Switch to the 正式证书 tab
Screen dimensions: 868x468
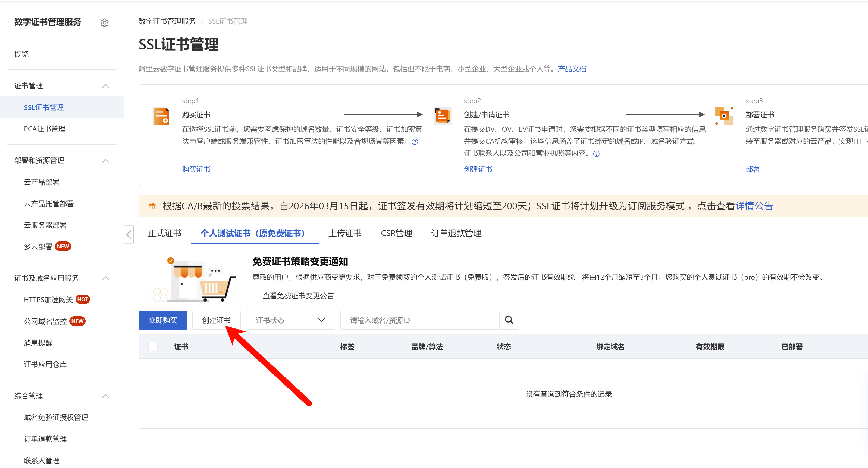coord(164,233)
